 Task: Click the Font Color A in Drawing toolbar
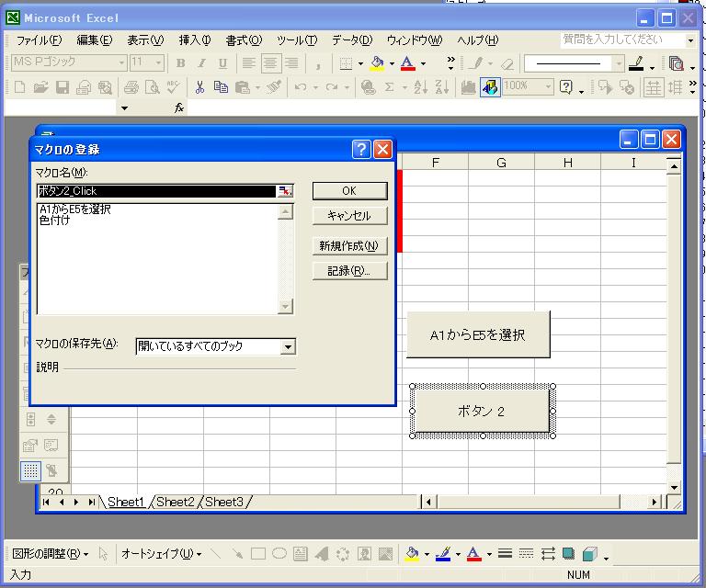[473, 554]
